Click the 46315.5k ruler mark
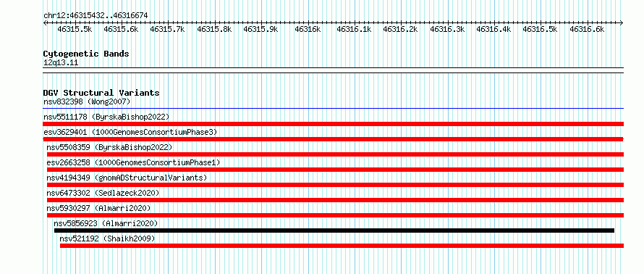The height and width of the screenshot is (274, 644). pos(75,29)
